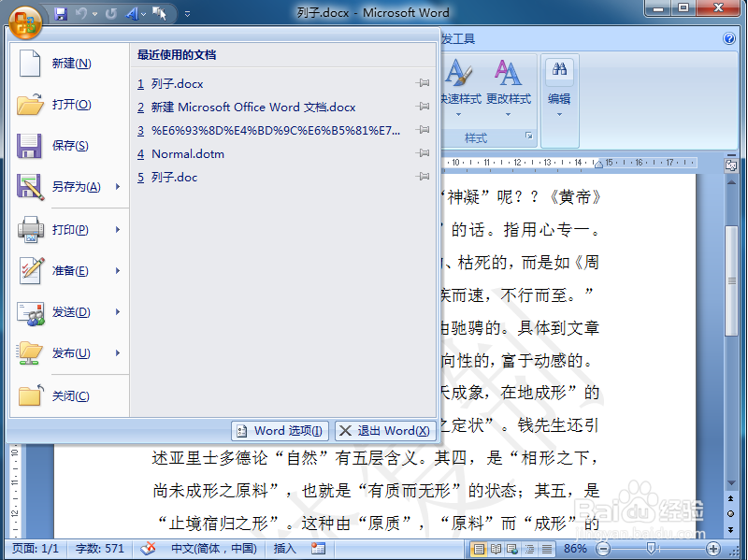Image resolution: width=748 pixels, height=560 pixels.
Task: Pin 列子.doc to the recent list
Action: point(423,177)
